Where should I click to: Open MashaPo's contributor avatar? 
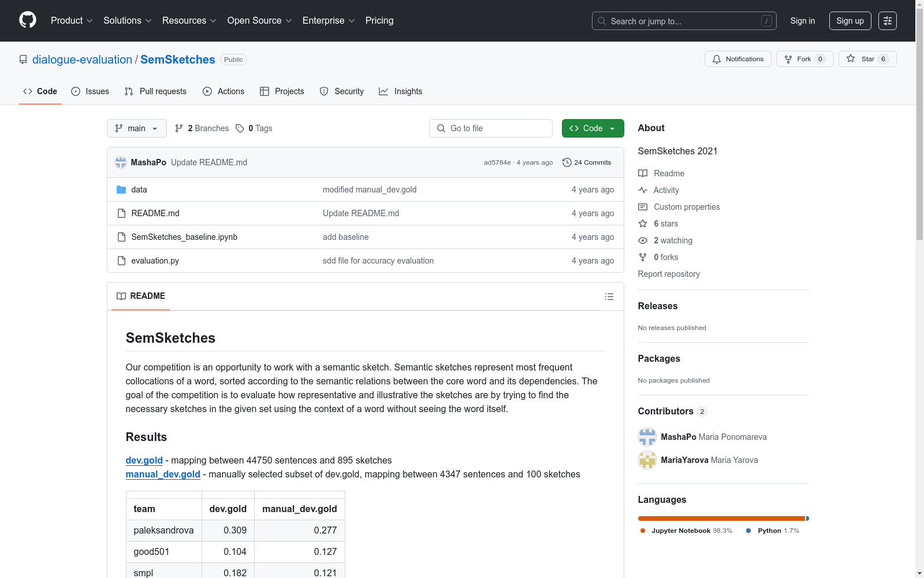[x=647, y=437]
